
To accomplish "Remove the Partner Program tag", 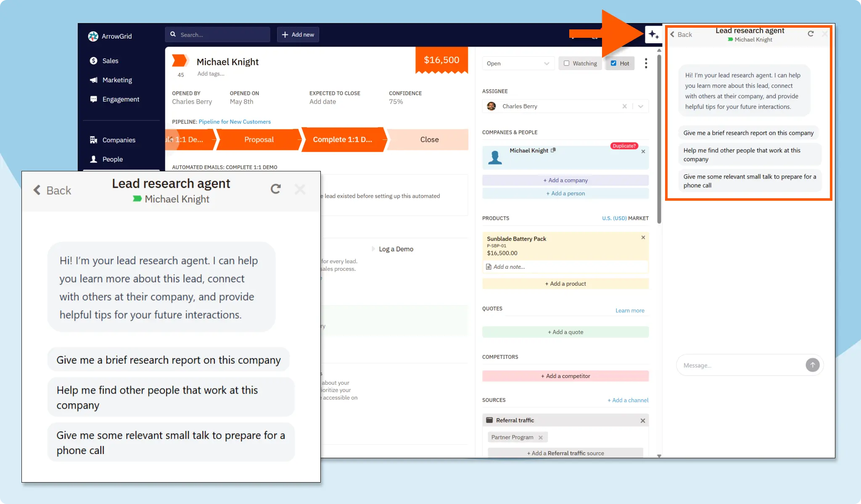I will [541, 438].
